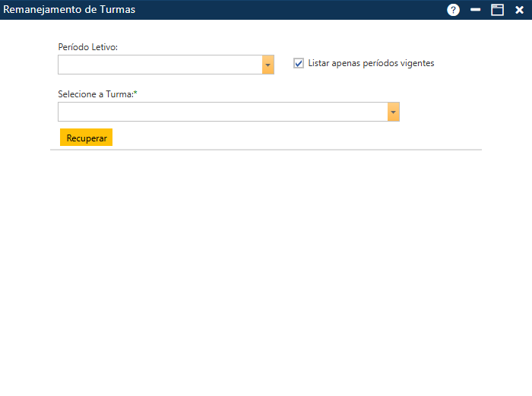532x396 pixels.
Task: Click the empty results area below Recuperar
Action: click(x=266, y=266)
